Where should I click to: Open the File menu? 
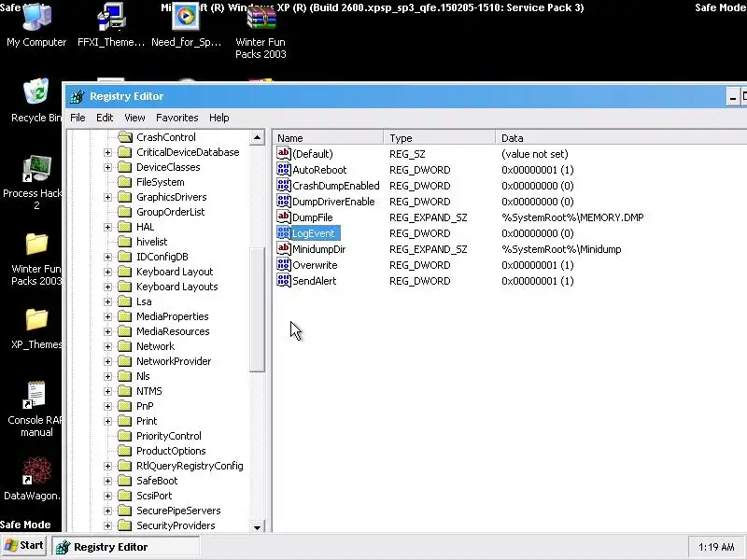point(78,118)
